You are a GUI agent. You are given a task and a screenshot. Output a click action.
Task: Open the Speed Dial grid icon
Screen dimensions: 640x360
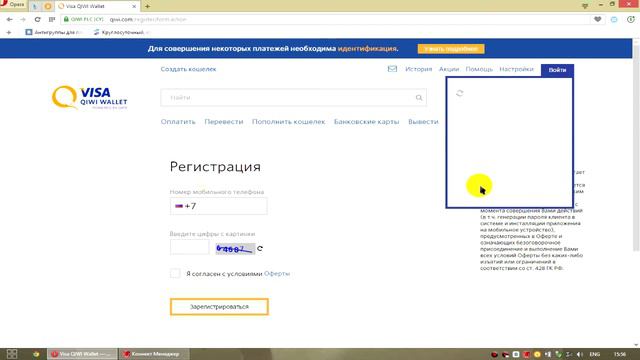click(51, 19)
